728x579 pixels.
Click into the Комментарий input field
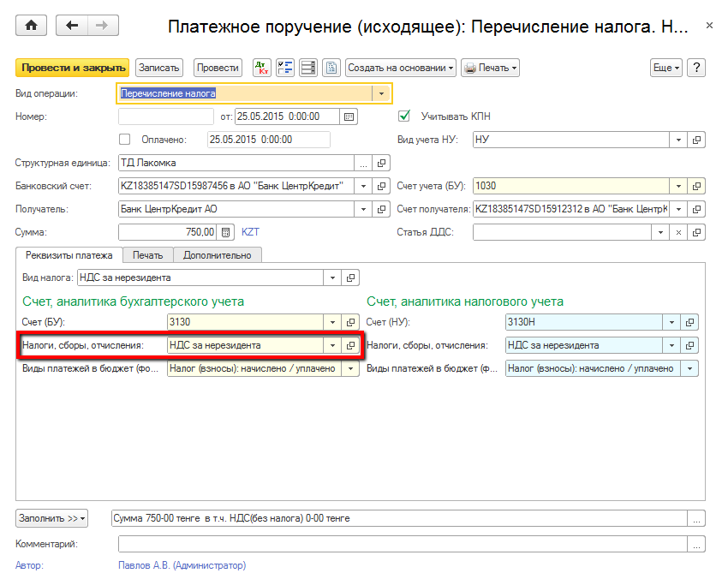click(403, 544)
